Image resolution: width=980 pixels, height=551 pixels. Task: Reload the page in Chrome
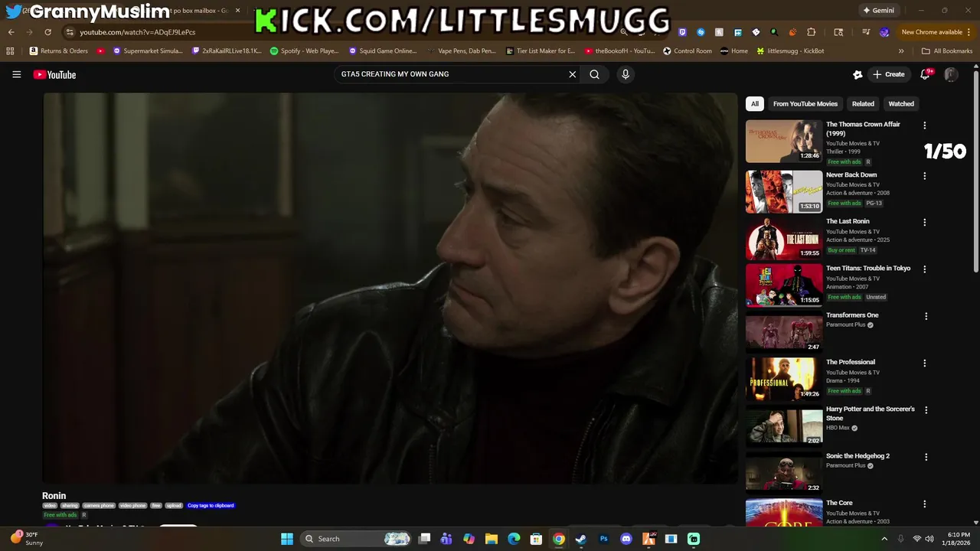47,32
